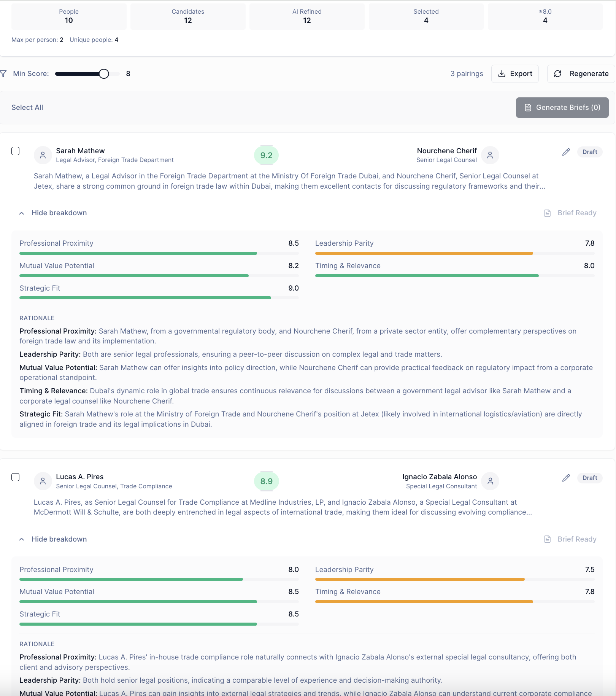
Task: Click the filter funnel icon beside Min Score
Action: 3,73
